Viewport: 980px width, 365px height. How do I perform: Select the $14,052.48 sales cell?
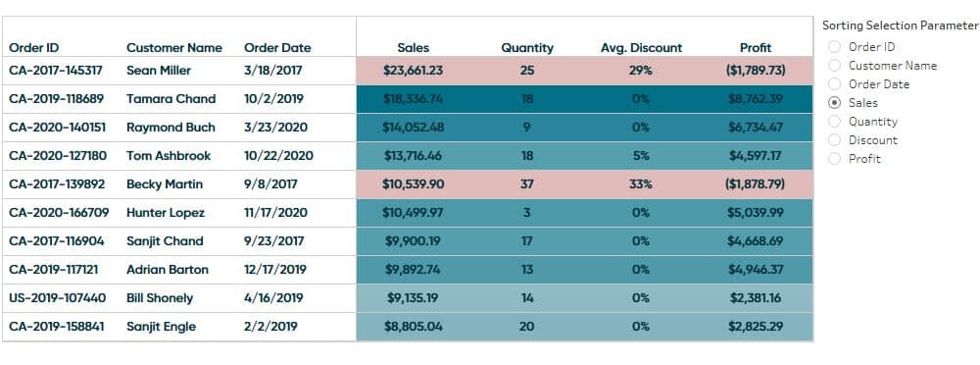(x=414, y=128)
